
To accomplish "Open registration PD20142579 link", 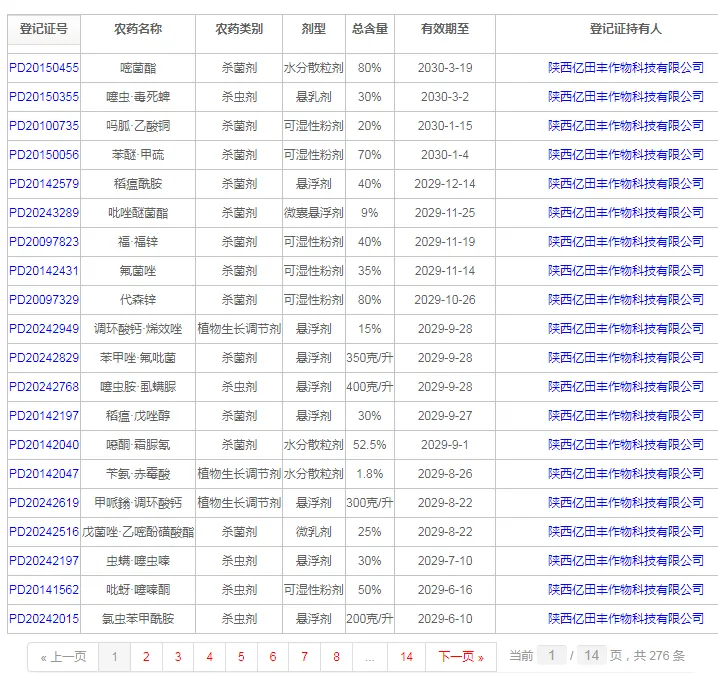I will [x=44, y=184].
